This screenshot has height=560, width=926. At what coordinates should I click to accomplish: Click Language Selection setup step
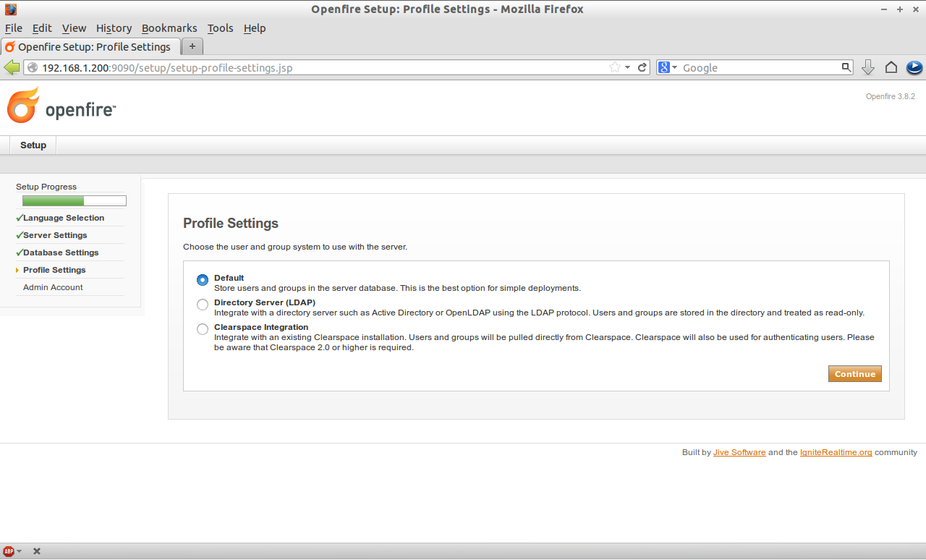(x=64, y=218)
